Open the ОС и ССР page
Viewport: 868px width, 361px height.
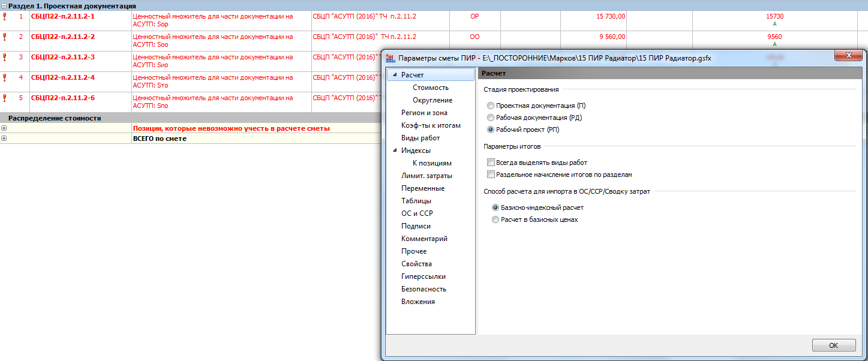click(x=417, y=213)
